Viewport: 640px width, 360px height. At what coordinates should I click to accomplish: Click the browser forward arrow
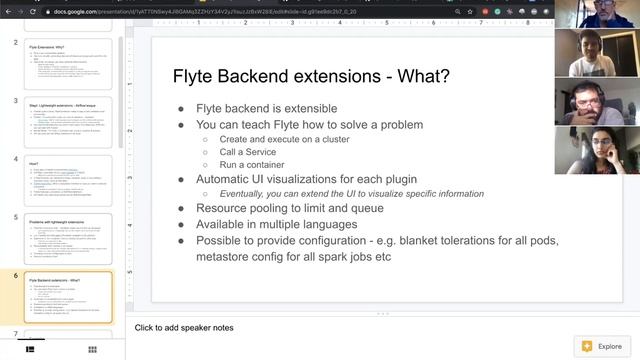pyautogui.click(x=20, y=12)
